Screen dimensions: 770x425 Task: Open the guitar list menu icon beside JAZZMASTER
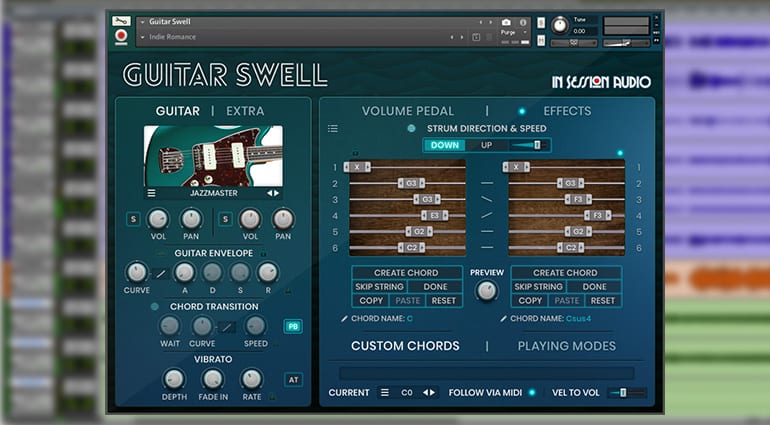click(x=151, y=193)
